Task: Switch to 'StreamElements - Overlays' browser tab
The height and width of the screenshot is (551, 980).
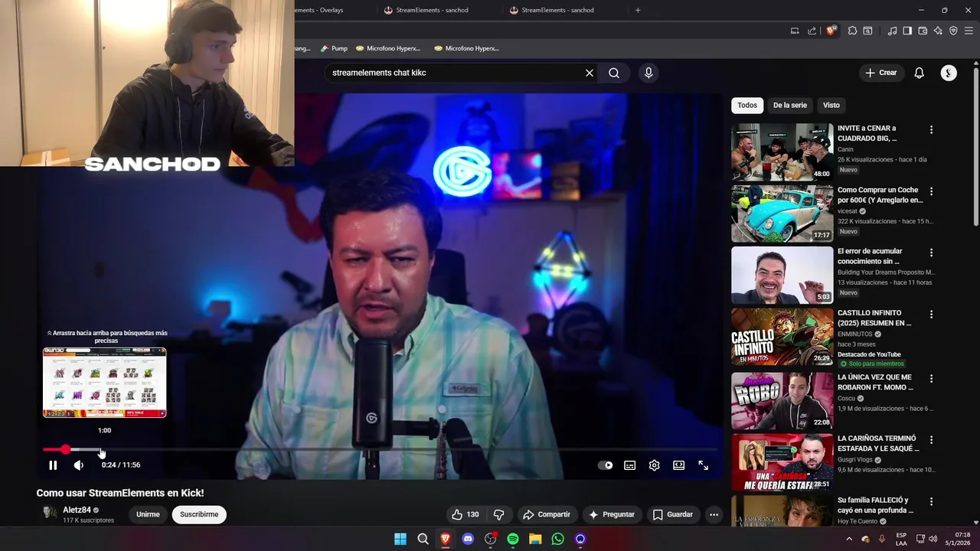Action: (x=320, y=10)
